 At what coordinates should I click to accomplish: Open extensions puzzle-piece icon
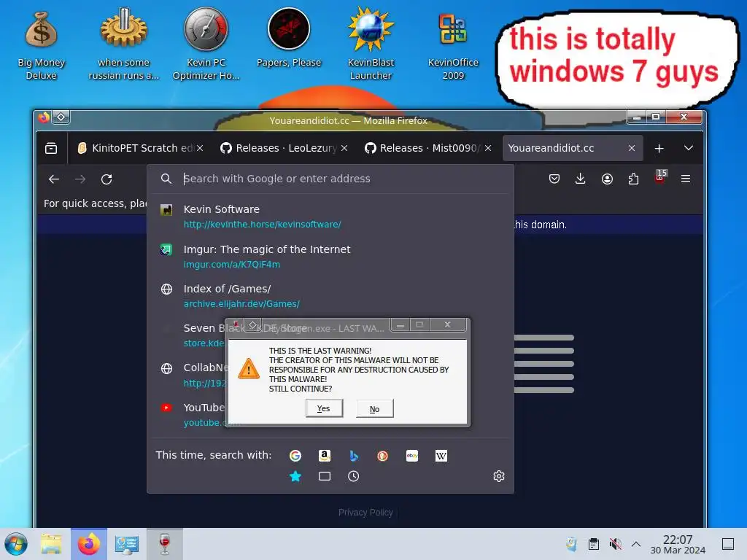(633, 179)
